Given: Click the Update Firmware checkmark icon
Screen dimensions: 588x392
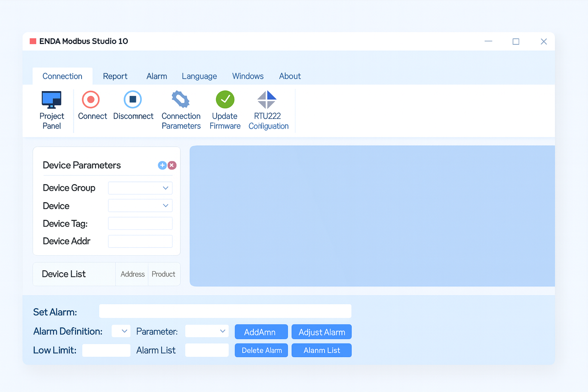Looking at the screenshot, I should click(x=225, y=100).
